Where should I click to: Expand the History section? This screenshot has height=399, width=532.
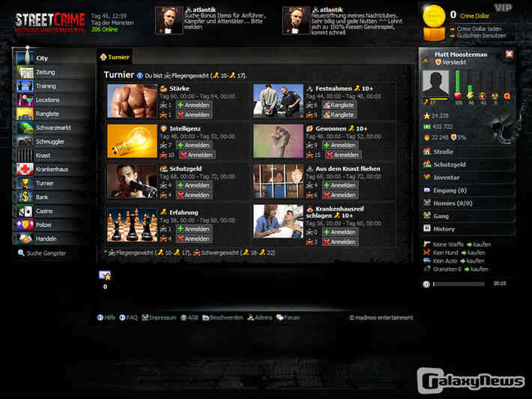pos(468,229)
